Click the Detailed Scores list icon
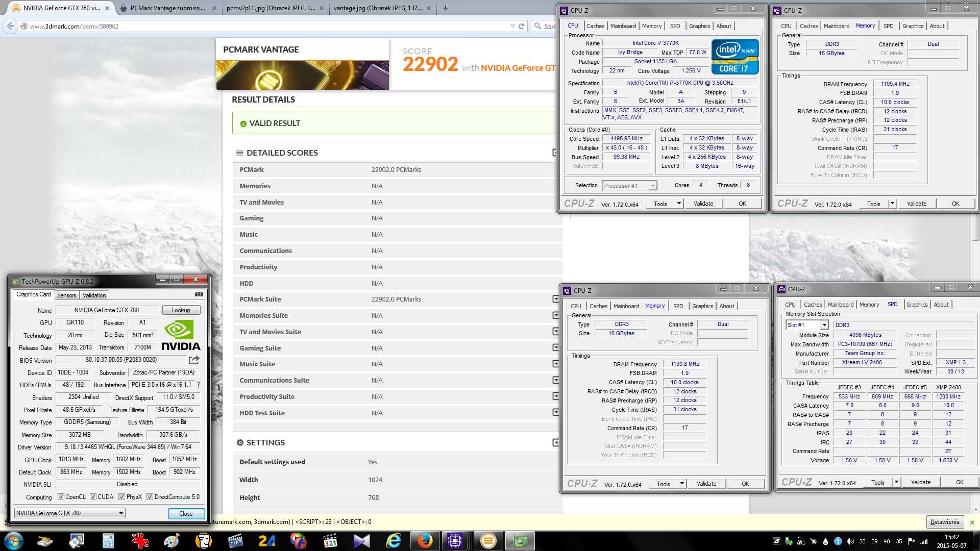This screenshot has height=551, width=980. (239, 153)
